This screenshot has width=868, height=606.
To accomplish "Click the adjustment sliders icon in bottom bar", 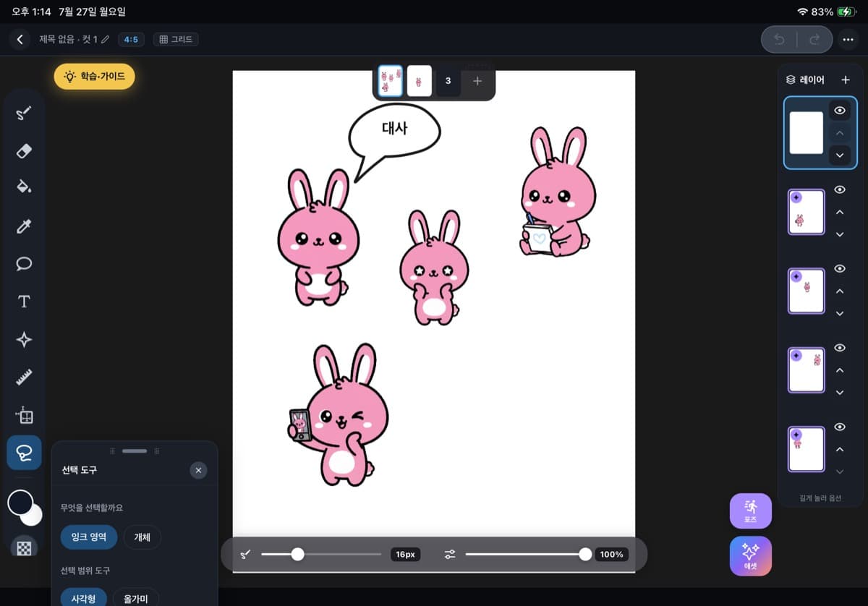I will 450,555.
